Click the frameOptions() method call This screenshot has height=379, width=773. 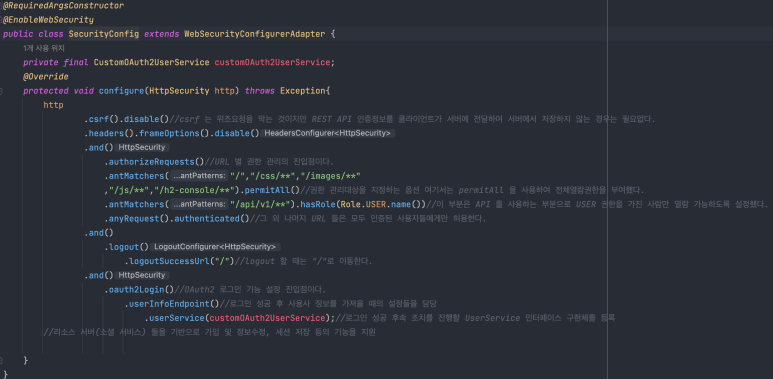pos(175,134)
